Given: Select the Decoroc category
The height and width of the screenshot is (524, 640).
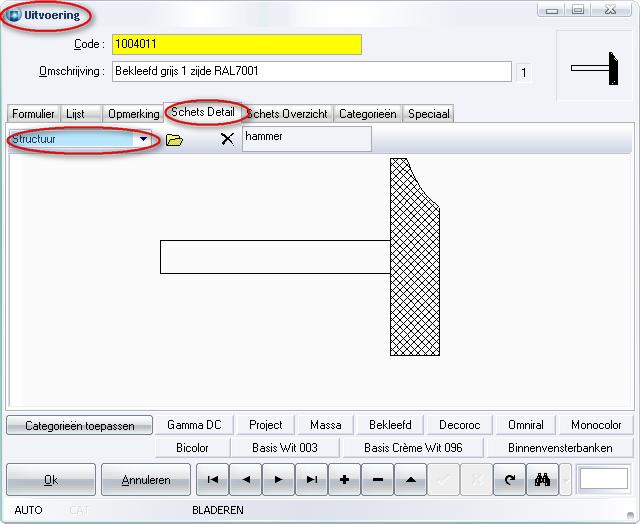Looking at the screenshot, I should pyautogui.click(x=460, y=425).
